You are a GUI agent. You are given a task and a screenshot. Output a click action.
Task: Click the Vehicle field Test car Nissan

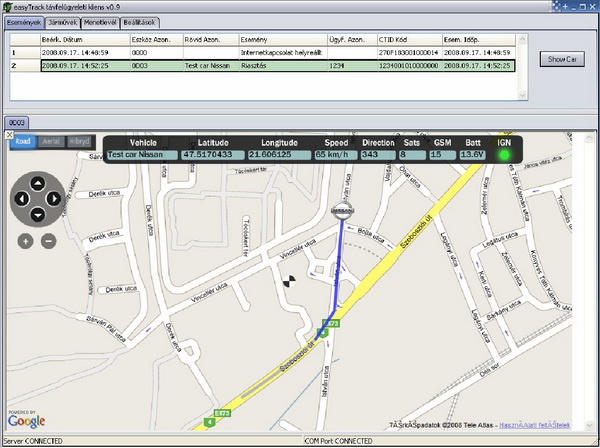(x=142, y=155)
